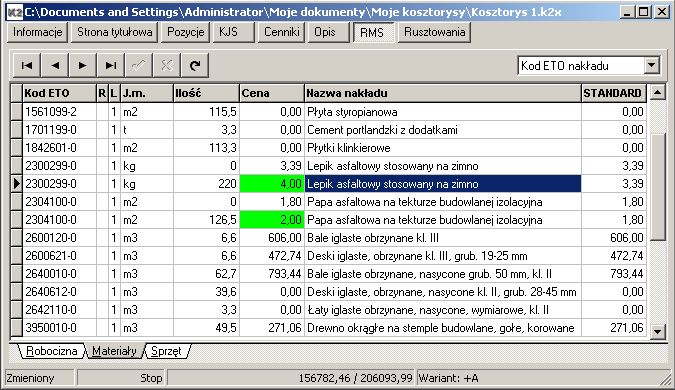The image size is (675, 390).
Task: Click the Cena column header
Action: (272, 93)
